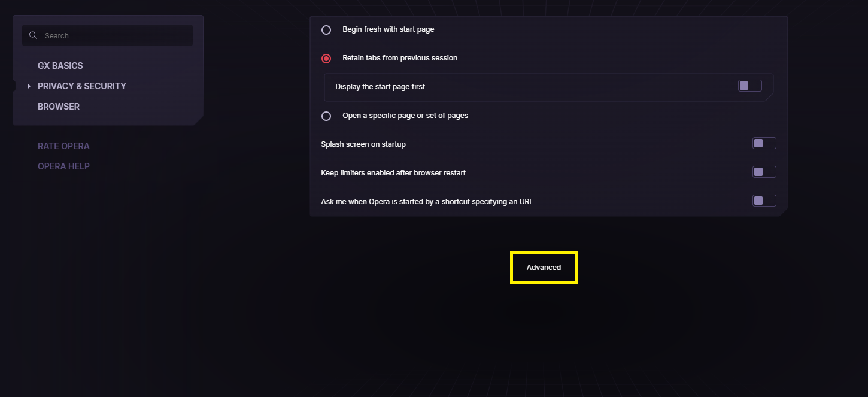Open the OPERA HELP link
This screenshot has width=868, height=397.
point(63,166)
